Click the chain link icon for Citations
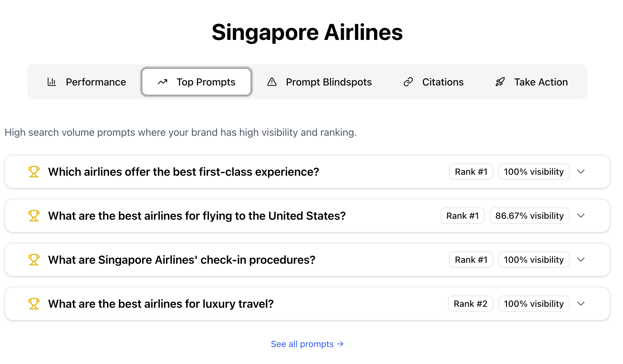623x364 pixels. [x=408, y=82]
